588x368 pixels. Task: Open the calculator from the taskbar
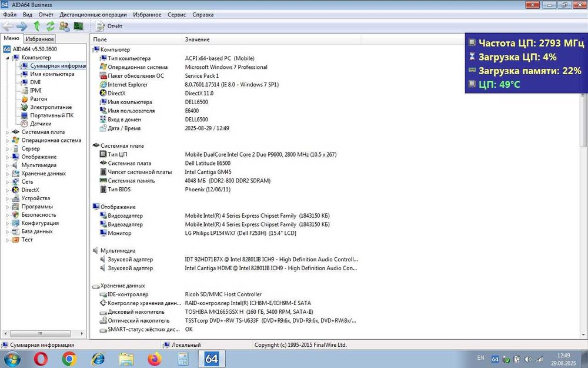183,359
